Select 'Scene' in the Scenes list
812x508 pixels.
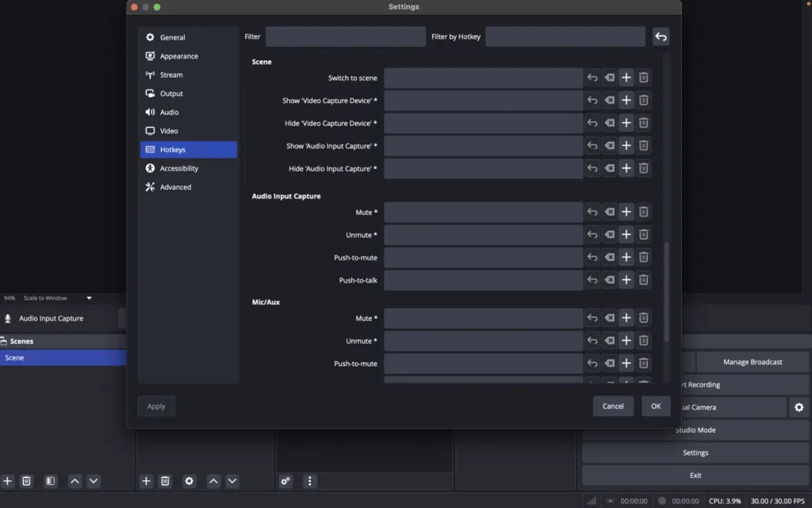[x=63, y=358]
